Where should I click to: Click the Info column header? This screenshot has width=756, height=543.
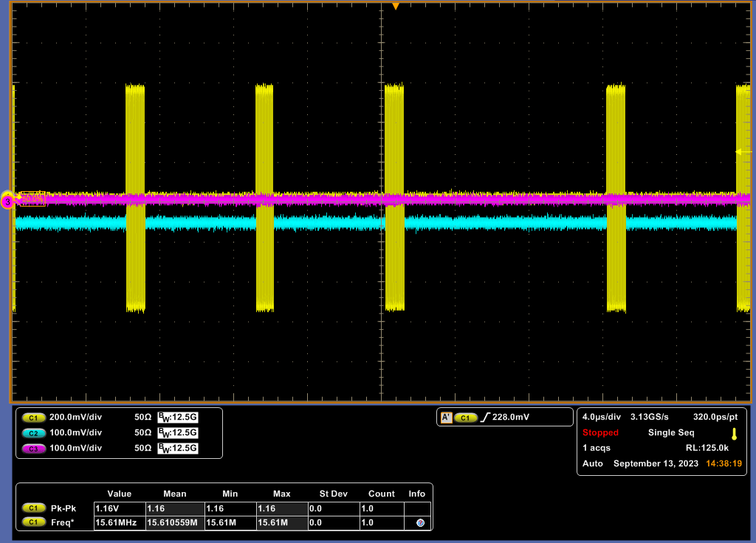pos(417,494)
